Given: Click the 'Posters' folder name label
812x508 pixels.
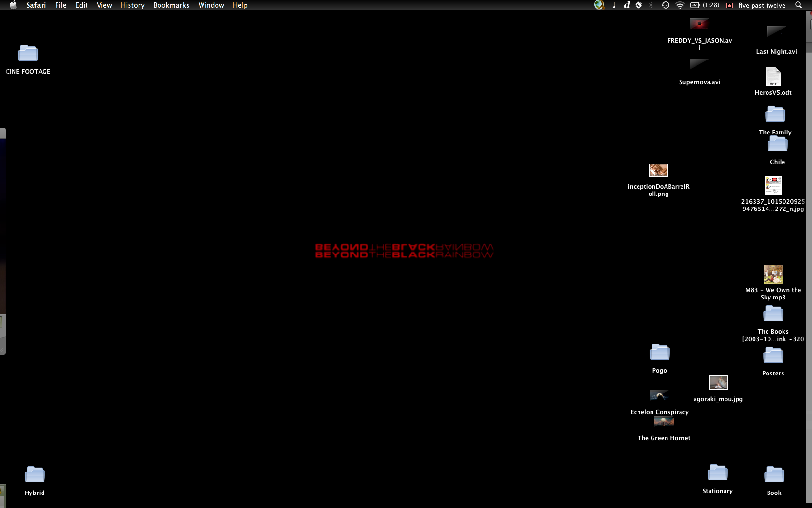Looking at the screenshot, I should (773, 374).
